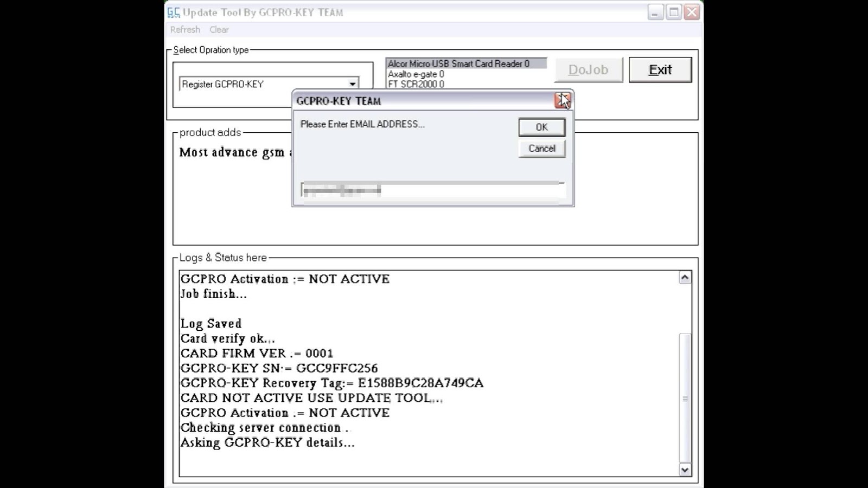Click the 'Log Saved' log line

[x=211, y=324]
